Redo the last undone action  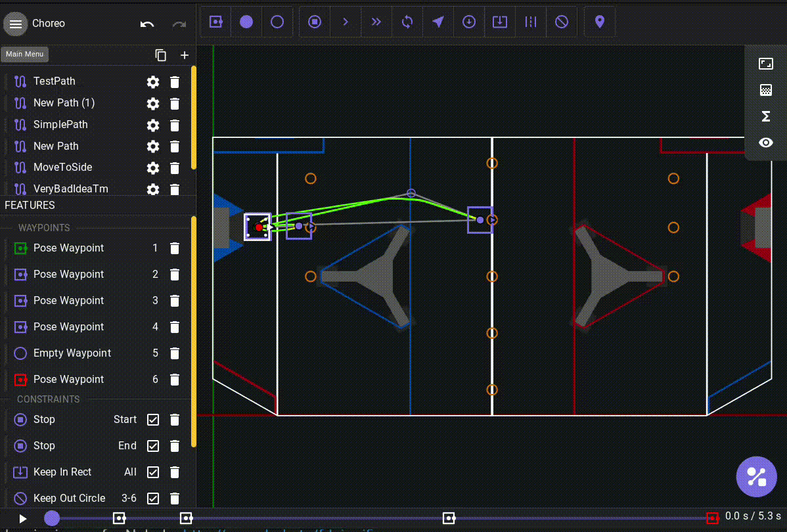click(179, 24)
